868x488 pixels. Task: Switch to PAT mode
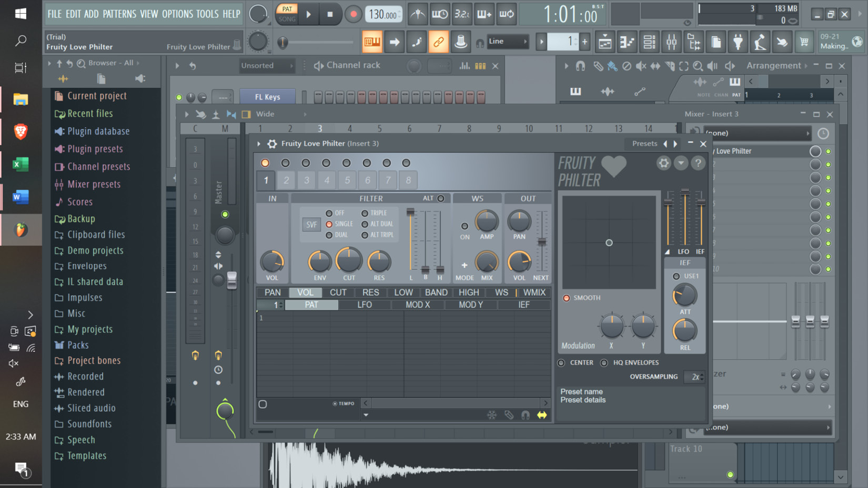tap(287, 9)
